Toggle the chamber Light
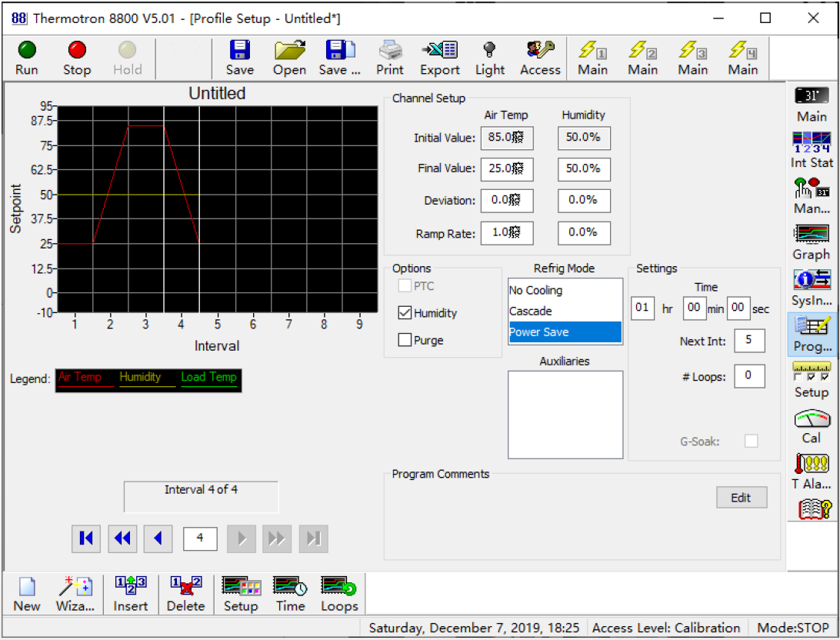 (490, 58)
